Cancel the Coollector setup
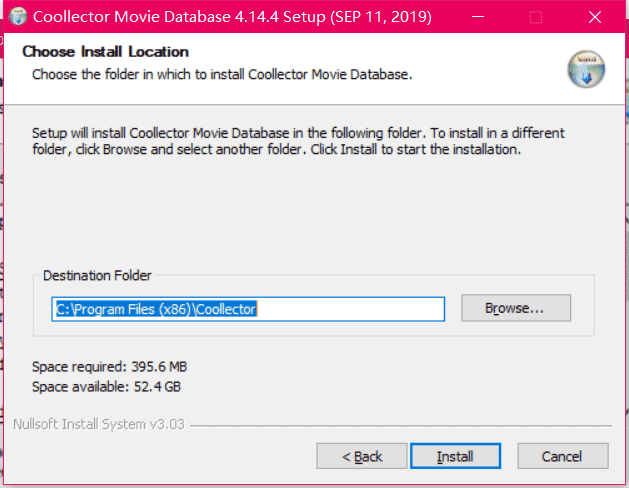 (x=562, y=456)
